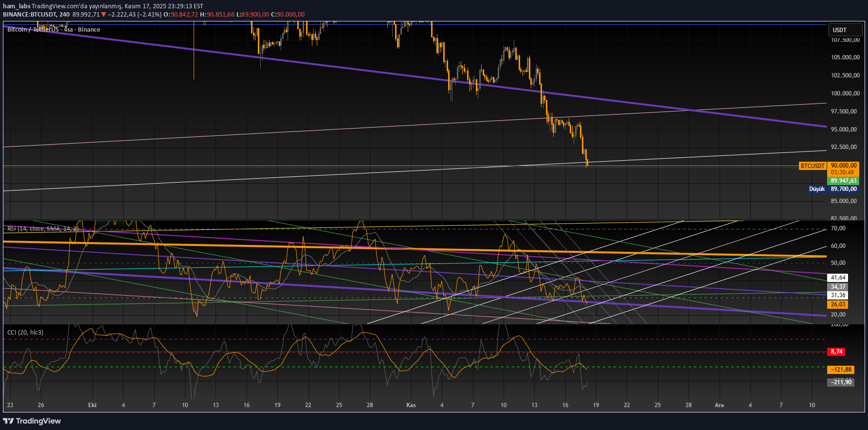
Task: Click the Kas month marker on time axis
Action: [x=411, y=405]
